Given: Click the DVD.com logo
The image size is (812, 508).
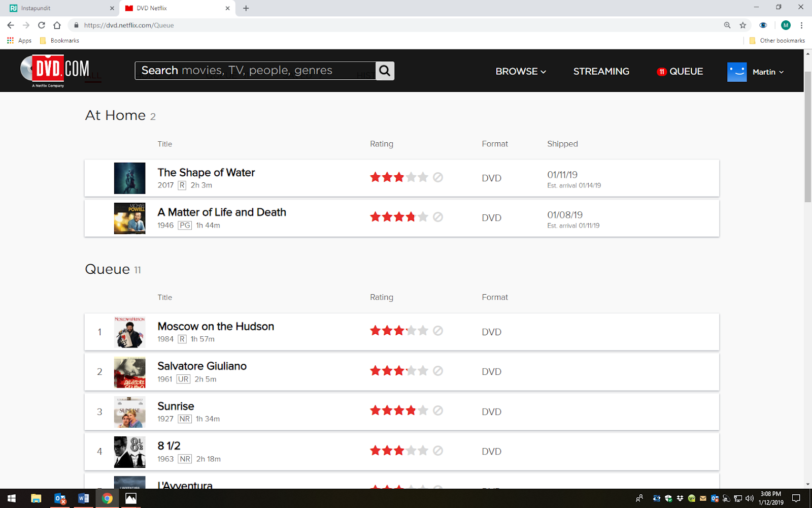Looking at the screenshot, I should pos(55,71).
